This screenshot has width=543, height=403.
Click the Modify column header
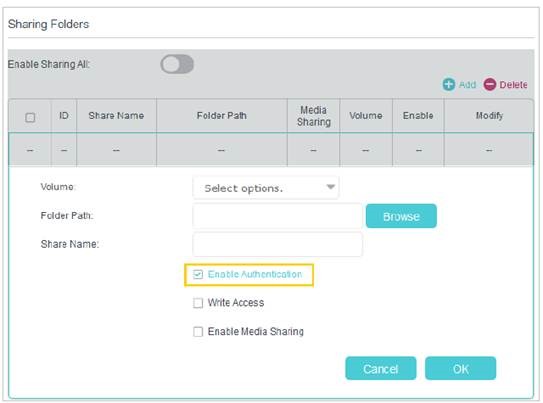point(489,116)
